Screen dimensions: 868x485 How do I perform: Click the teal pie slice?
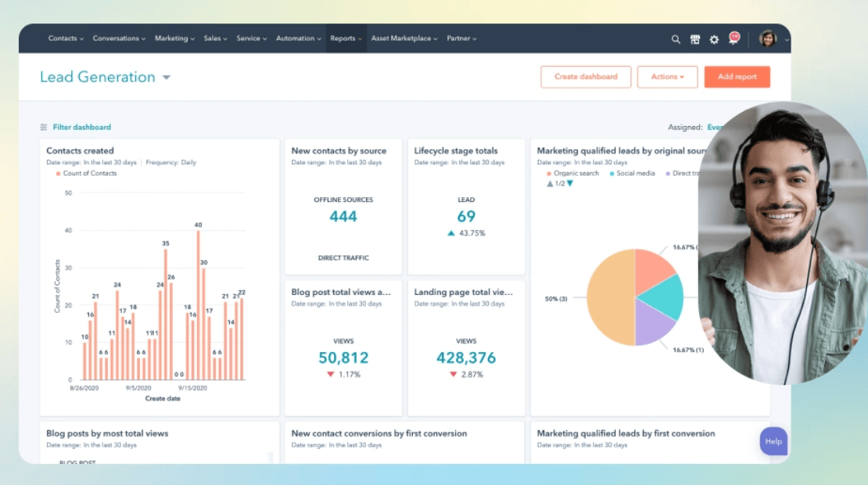coord(664,297)
